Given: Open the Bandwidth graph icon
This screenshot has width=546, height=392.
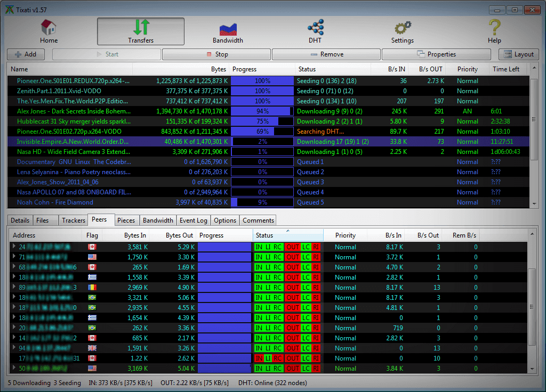Looking at the screenshot, I should click(x=228, y=29).
